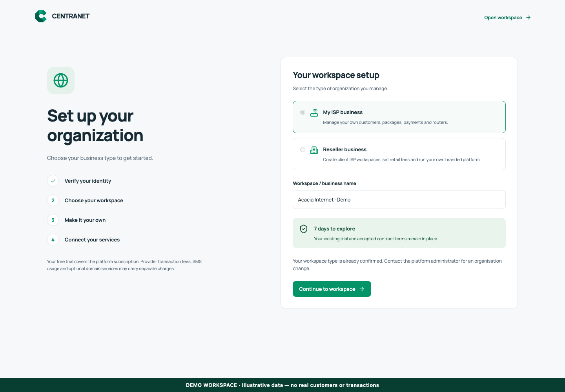Click Choose your business type to get started
565x392 pixels.
coord(100,158)
